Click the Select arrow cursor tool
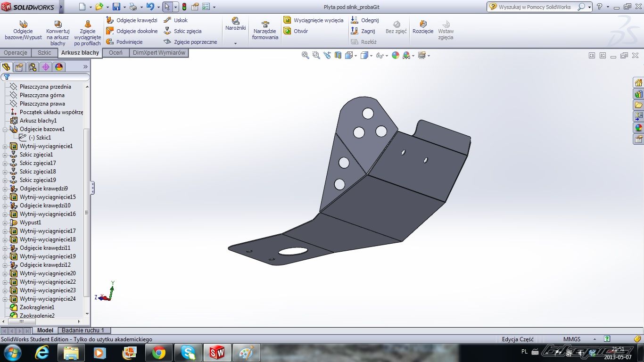Image resolution: width=644 pixels, height=362 pixels. [167, 7]
